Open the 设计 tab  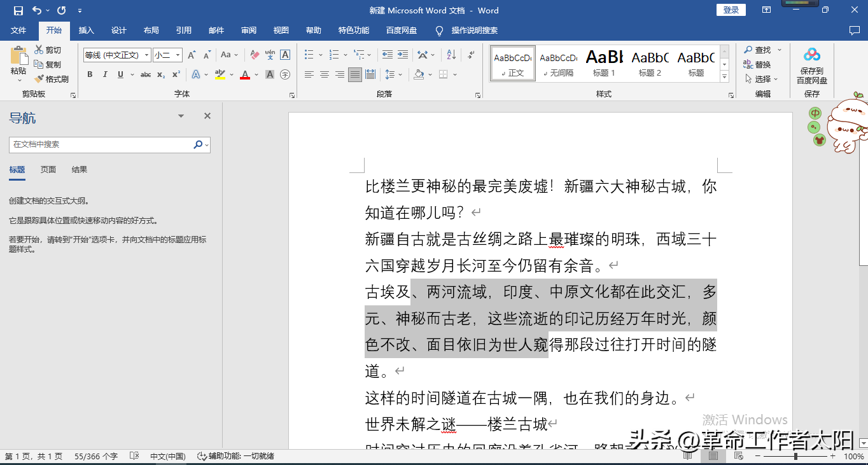(119, 31)
